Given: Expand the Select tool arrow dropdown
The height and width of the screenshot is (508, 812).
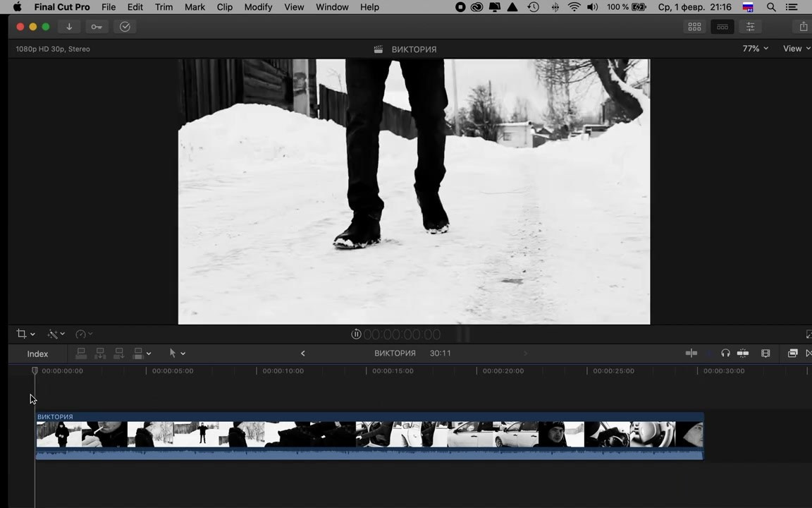Looking at the screenshot, I should tap(177, 353).
